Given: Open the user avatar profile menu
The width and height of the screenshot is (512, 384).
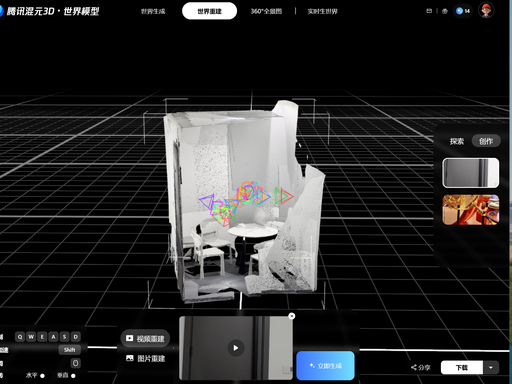Looking at the screenshot, I should pyautogui.click(x=486, y=10).
